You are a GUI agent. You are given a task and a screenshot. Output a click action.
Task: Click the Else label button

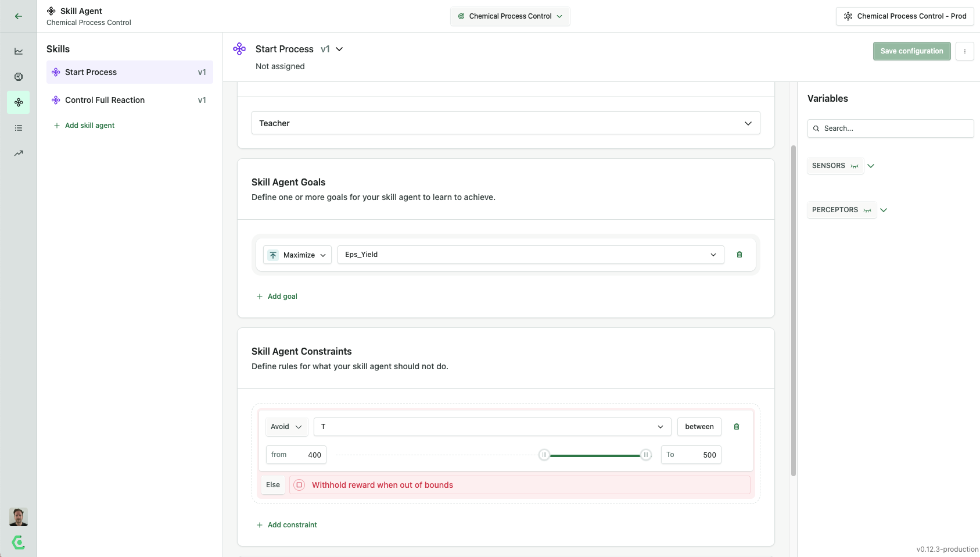(x=273, y=485)
